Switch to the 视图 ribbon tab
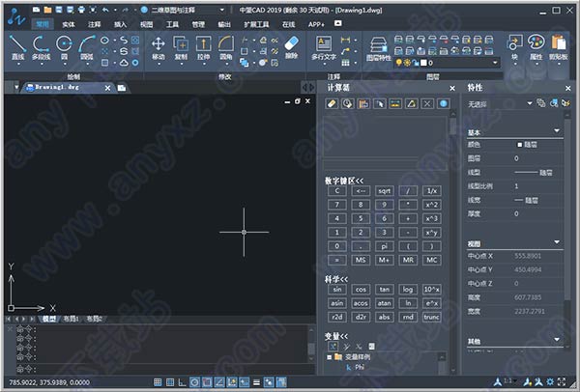The image size is (580, 392). pyautogui.click(x=146, y=24)
